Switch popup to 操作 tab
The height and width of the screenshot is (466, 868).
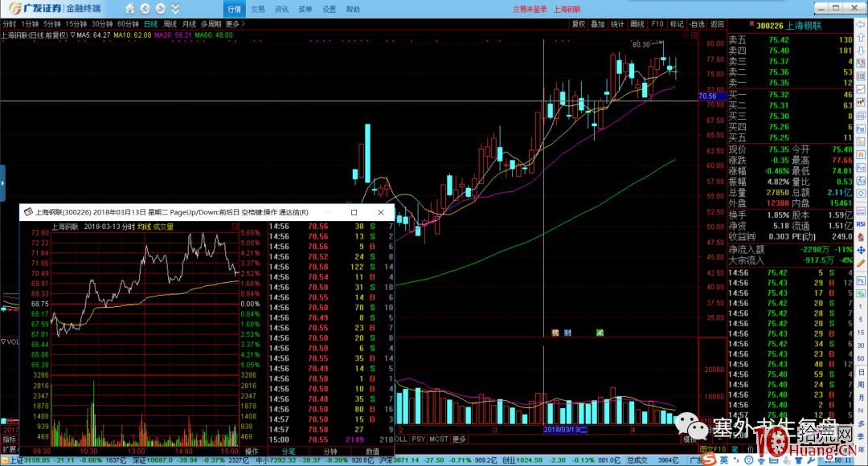pos(252,451)
